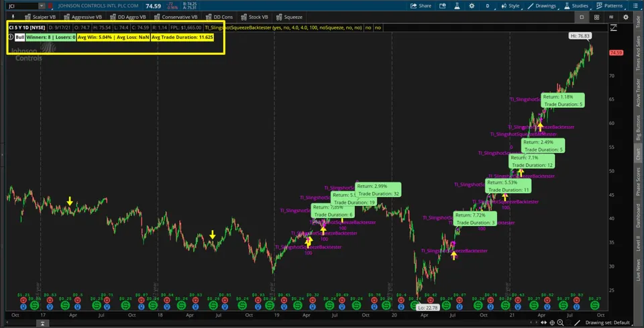
Task: Apply the DD Cons study set
Action: coord(219,17)
